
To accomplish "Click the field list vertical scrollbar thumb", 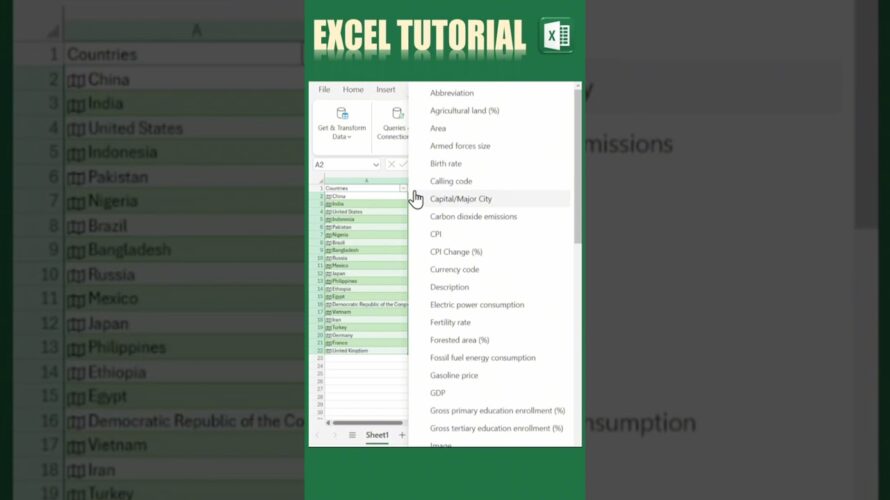I will click(x=578, y=166).
